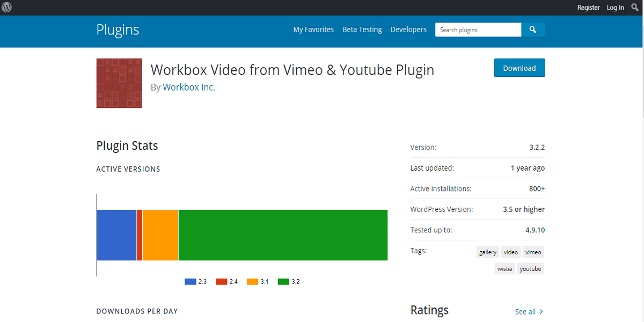
Task: Open Beta Testing page
Action: [x=362, y=30]
